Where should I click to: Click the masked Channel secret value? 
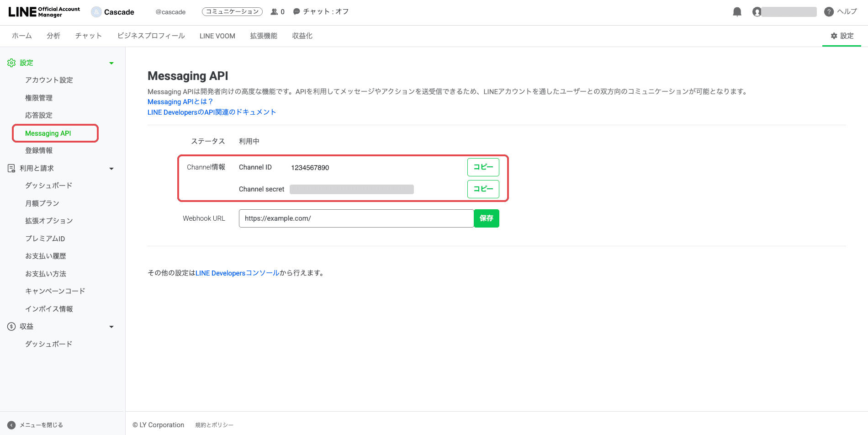352,189
